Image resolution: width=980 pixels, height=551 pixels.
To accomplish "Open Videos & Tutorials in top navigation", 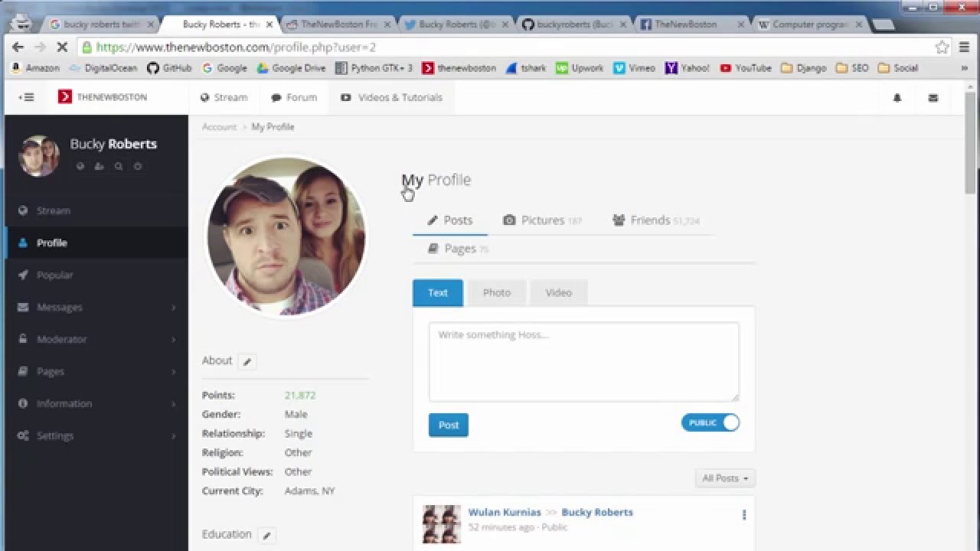I will [391, 98].
